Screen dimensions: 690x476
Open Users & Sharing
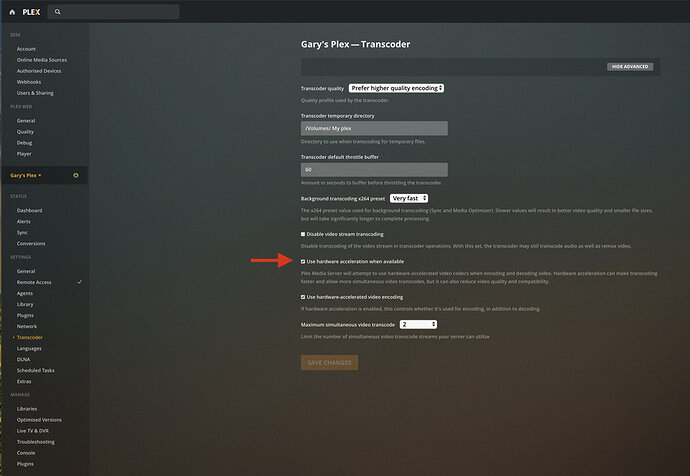[x=35, y=93]
